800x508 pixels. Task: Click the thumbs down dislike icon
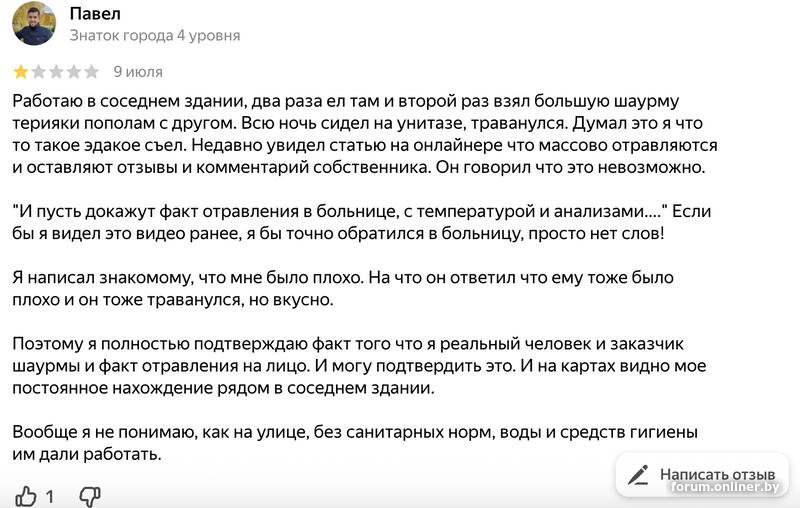tap(90, 495)
